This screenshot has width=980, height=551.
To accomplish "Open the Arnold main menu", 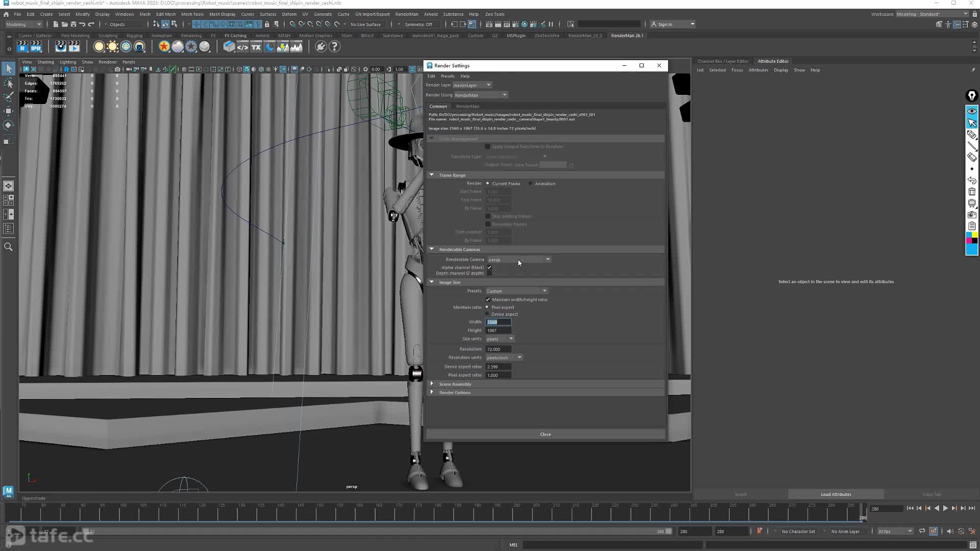I will point(430,14).
